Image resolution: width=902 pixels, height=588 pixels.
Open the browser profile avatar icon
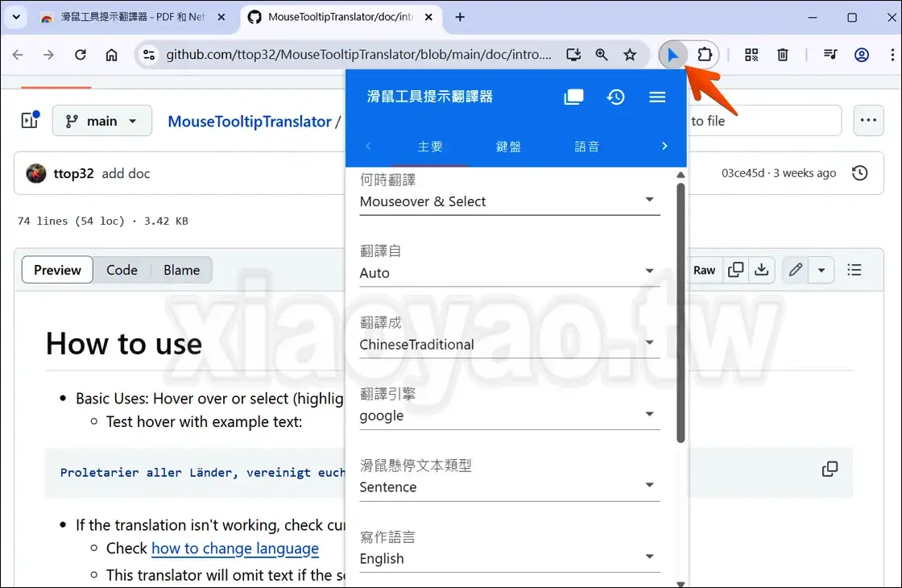pyautogui.click(x=861, y=55)
